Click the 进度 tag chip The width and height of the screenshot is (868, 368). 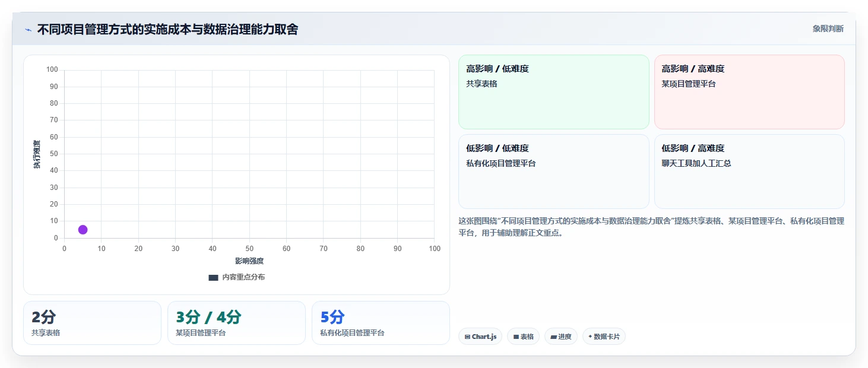pos(560,337)
